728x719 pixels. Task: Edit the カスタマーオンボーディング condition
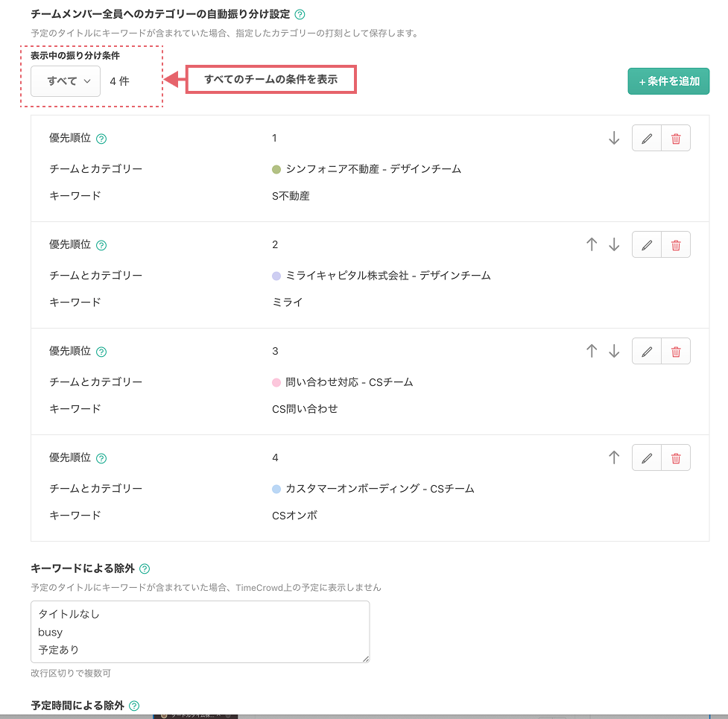pyautogui.click(x=647, y=458)
